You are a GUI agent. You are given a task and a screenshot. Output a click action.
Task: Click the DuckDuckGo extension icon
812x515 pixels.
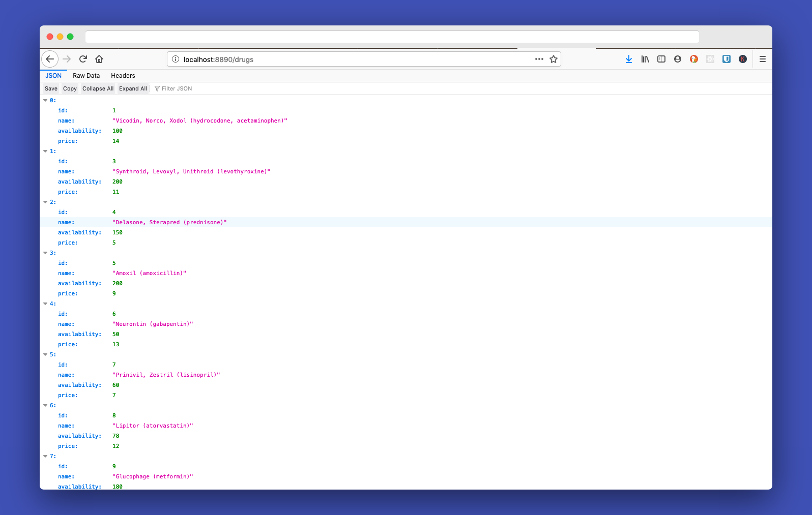tap(694, 59)
